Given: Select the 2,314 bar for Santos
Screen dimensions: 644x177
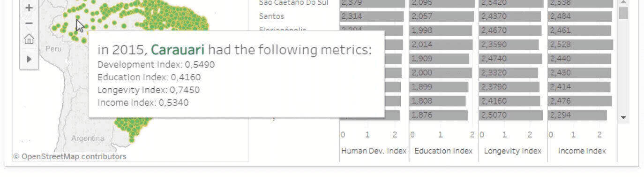Looking at the screenshot, I should tap(372, 16).
